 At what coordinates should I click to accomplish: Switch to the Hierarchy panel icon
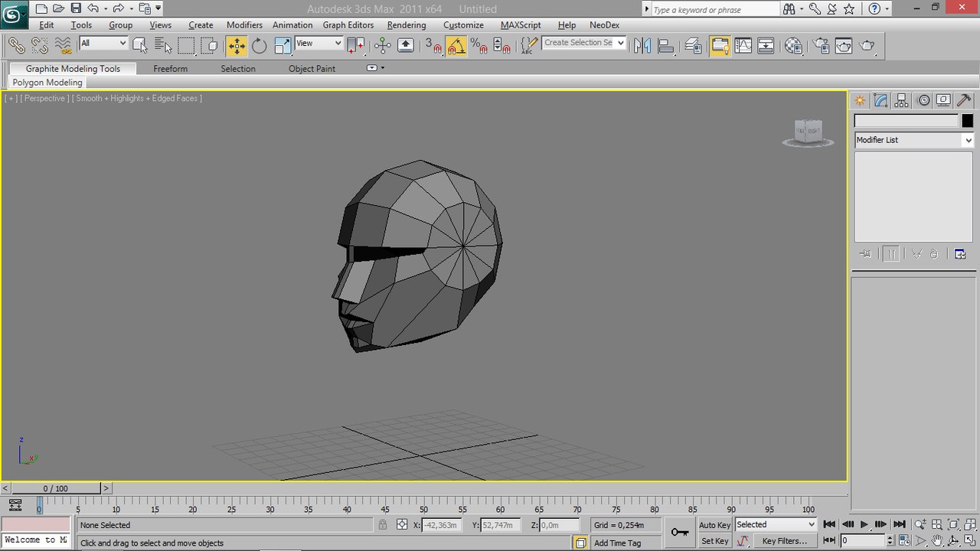901,100
